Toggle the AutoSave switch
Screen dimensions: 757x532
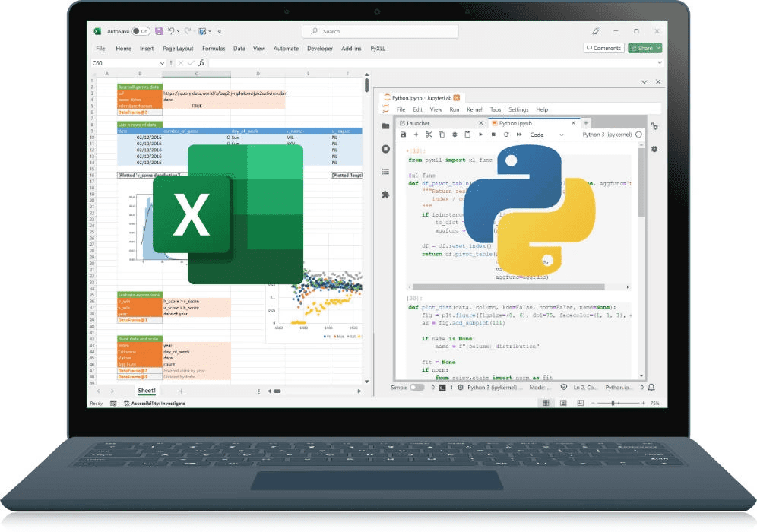click(x=141, y=31)
